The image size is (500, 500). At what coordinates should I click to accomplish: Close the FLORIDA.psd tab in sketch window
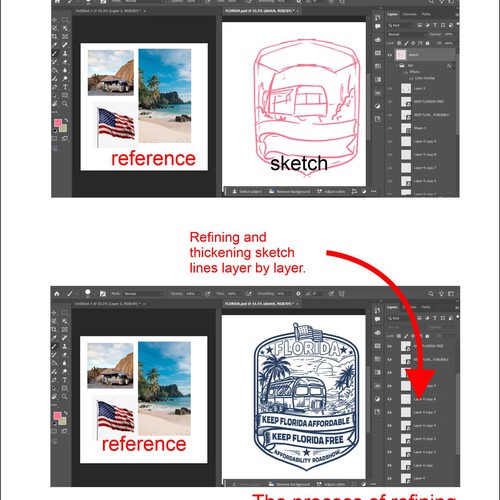(x=297, y=11)
